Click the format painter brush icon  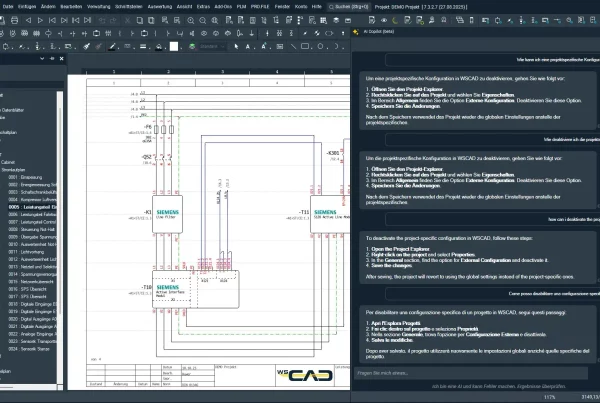point(86,46)
